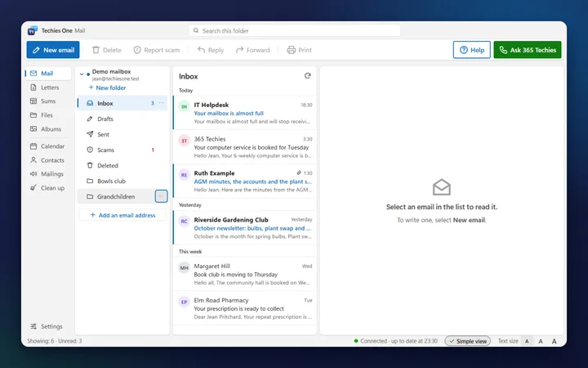Click the Techies One logo icon

click(x=33, y=30)
